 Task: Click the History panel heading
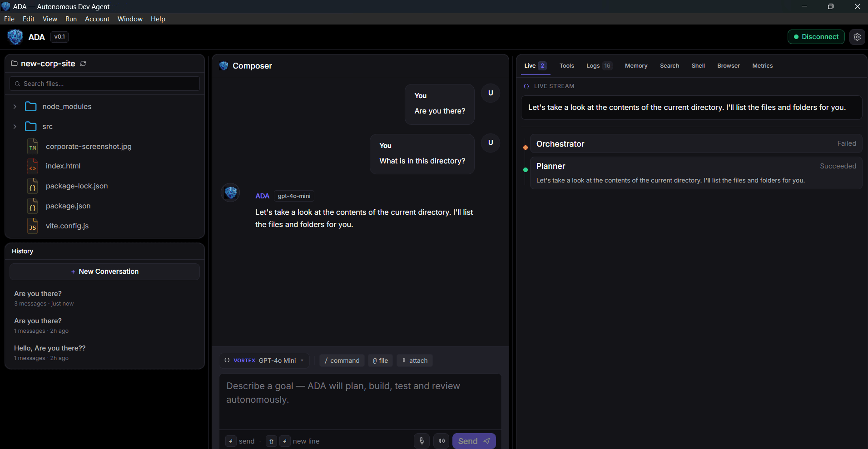(23, 251)
